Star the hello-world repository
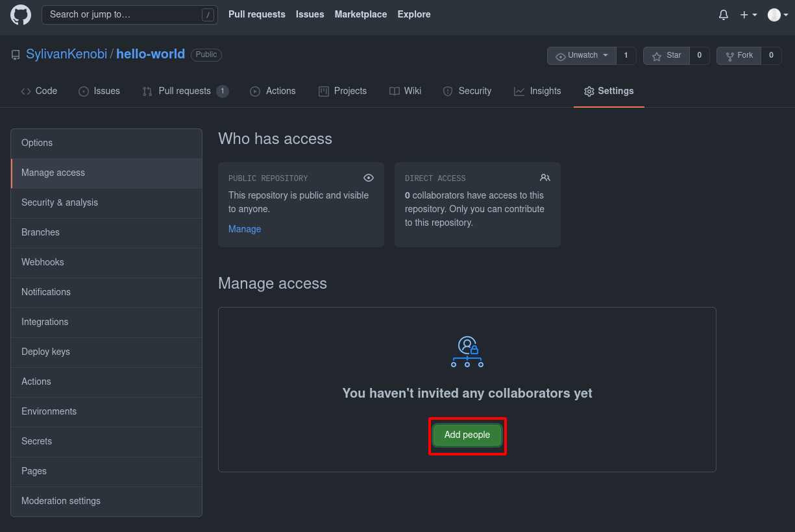 tap(667, 56)
